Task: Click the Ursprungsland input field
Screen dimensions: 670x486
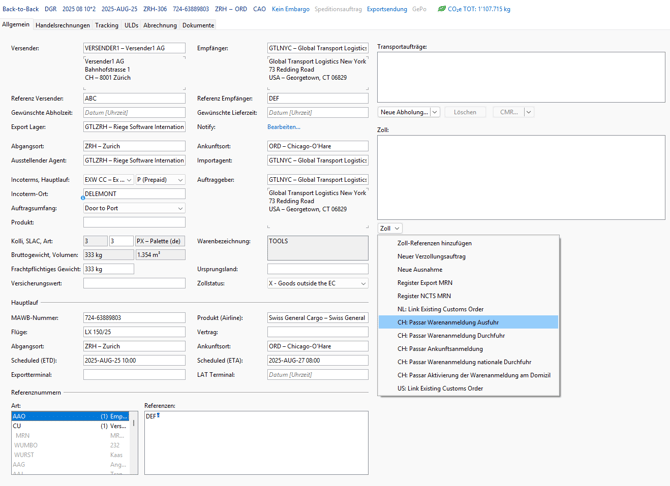Action: coord(317,269)
